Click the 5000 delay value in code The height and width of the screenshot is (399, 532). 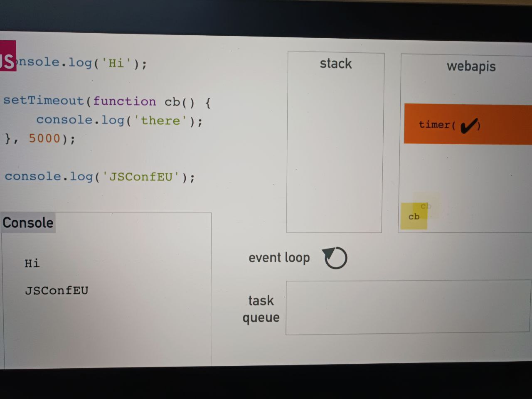click(44, 138)
